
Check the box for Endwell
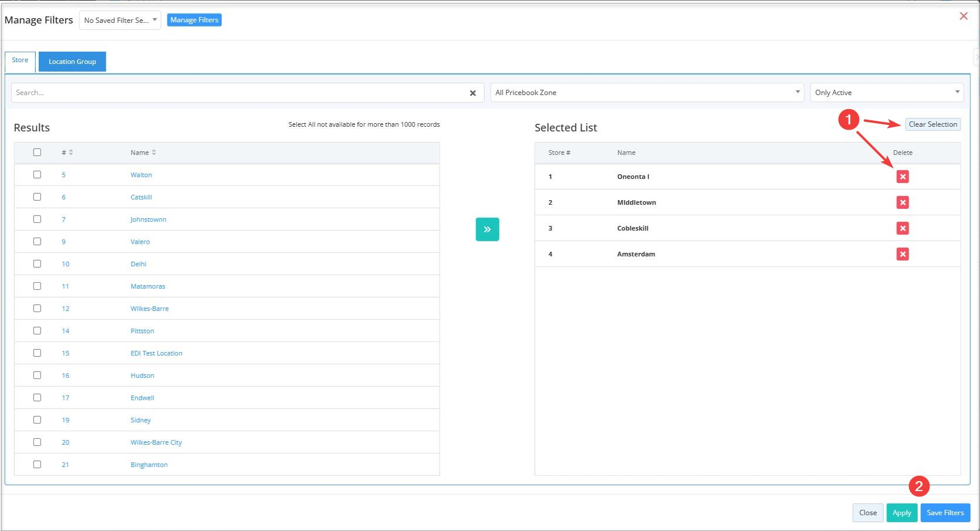coord(37,397)
